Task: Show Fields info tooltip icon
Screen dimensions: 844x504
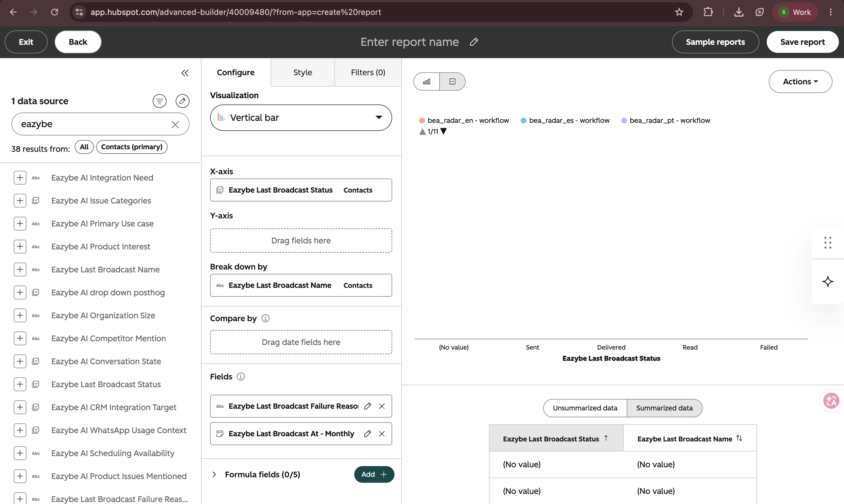Action: tap(241, 377)
